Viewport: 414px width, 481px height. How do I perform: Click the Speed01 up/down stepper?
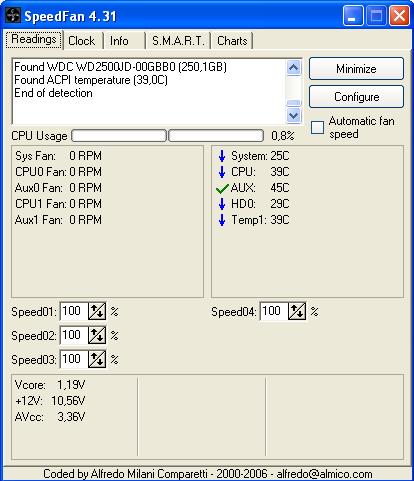[x=97, y=311]
